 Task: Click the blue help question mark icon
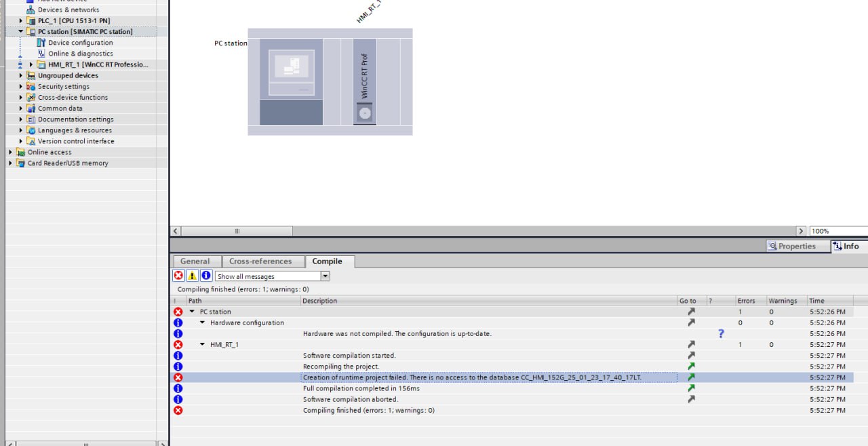(x=721, y=333)
